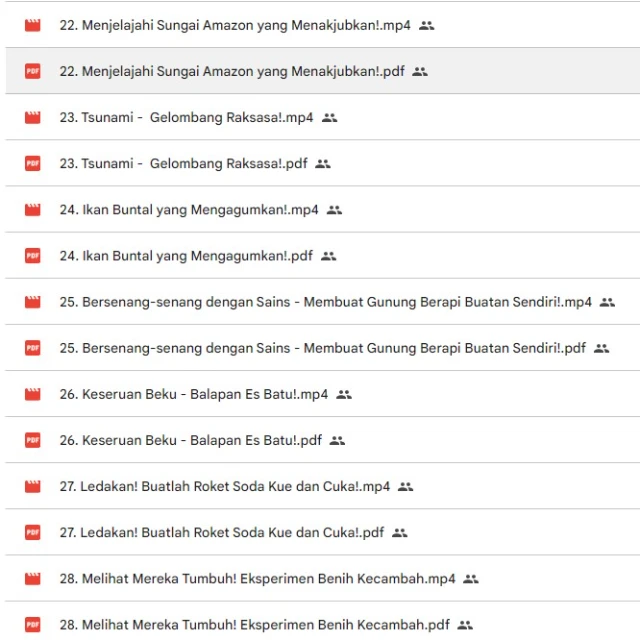
Task: Open 23. Tsunami - Gelombang Raksasa!.pdf
Action: tap(183, 164)
